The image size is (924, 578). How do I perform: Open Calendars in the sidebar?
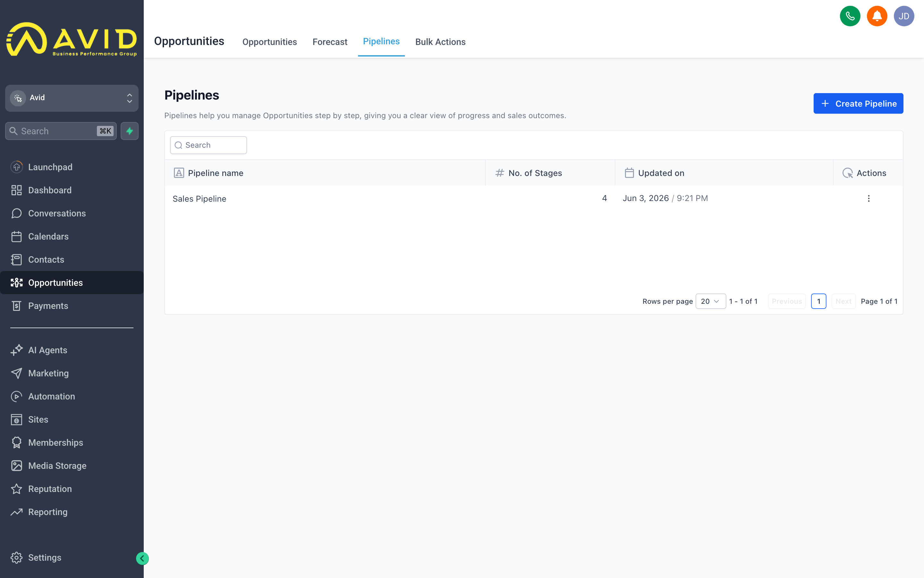72,236
